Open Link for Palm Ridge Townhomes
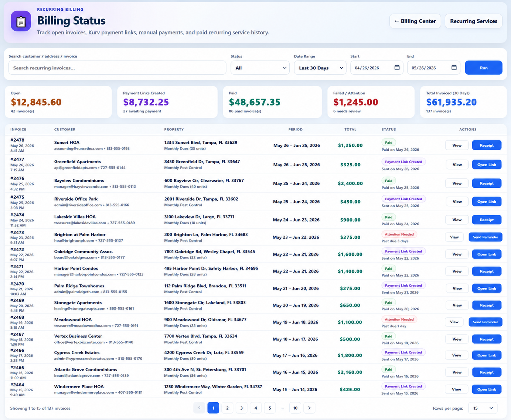The height and width of the screenshot is (420, 511). pos(487,288)
